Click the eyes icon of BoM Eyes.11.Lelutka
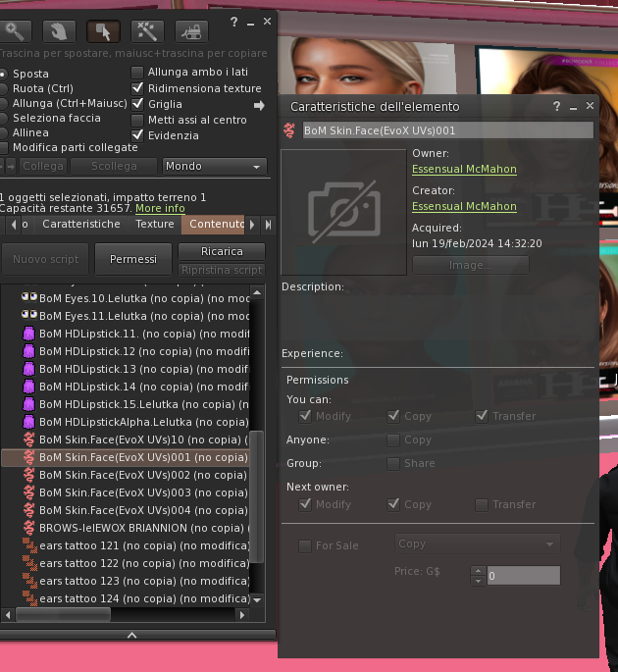The height and width of the screenshot is (672, 618). [29, 315]
